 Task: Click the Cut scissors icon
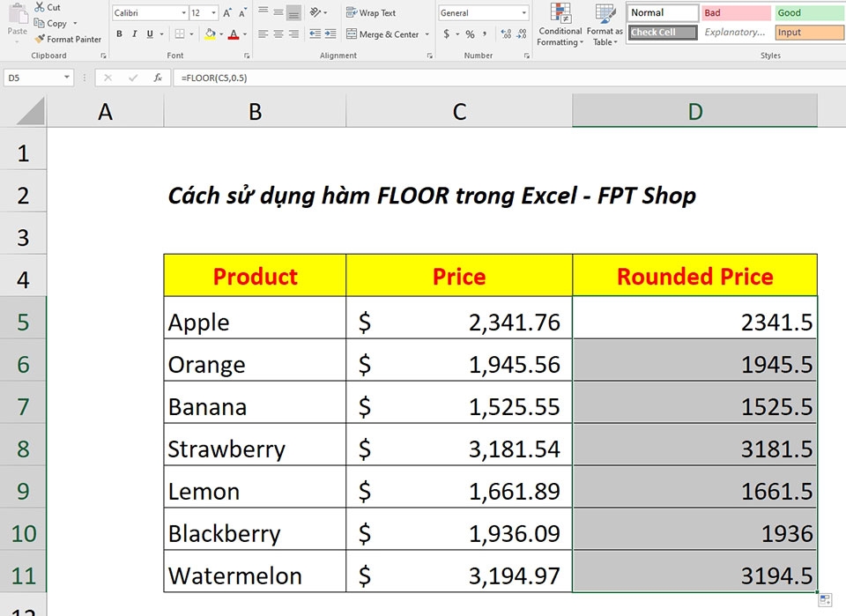click(39, 7)
